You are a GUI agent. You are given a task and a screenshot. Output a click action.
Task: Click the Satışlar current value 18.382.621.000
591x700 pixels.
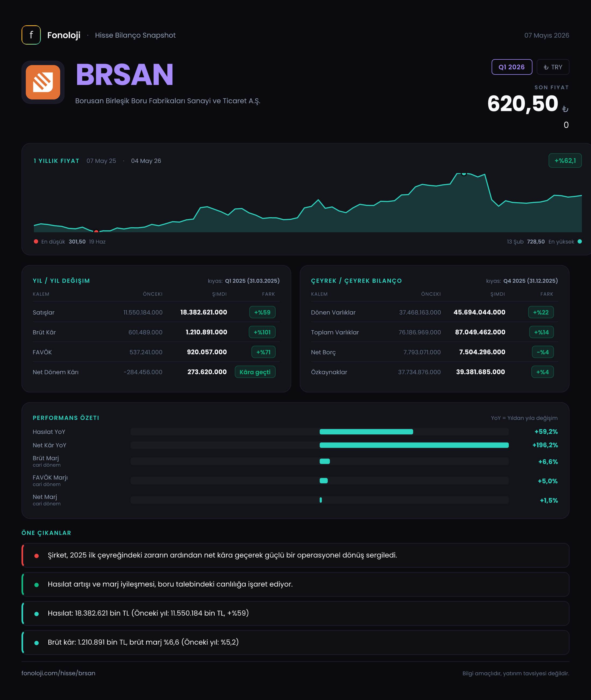(x=204, y=312)
